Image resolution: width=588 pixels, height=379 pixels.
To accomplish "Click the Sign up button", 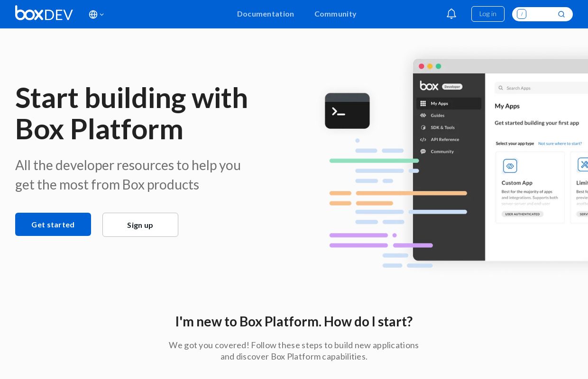I will click(x=140, y=225).
